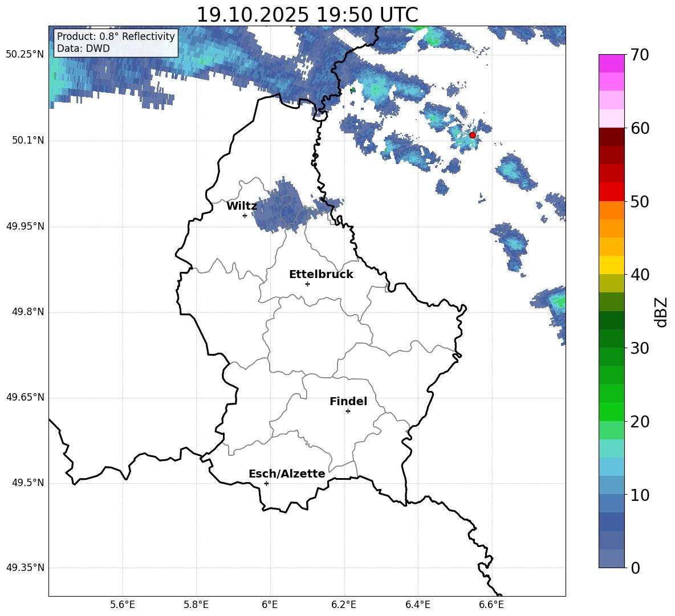Click the light blue colorbar segment above 10
This screenshot has width=675, height=616.
coord(612,467)
